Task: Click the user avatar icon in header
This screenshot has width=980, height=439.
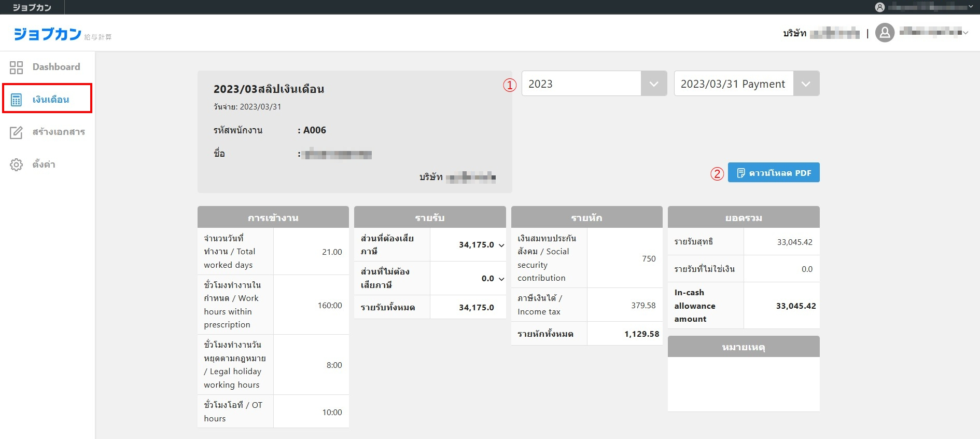Action: point(885,33)
